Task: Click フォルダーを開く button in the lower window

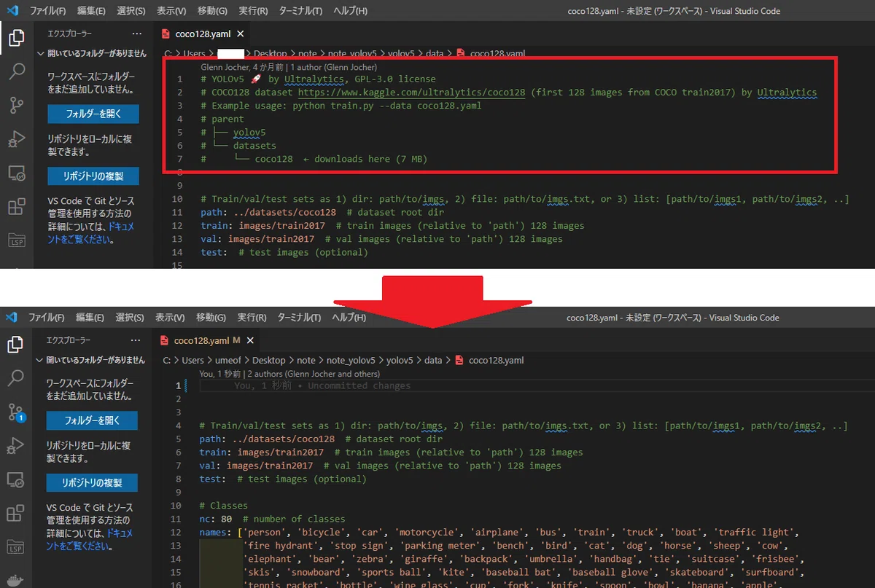Action: (92, 420)
